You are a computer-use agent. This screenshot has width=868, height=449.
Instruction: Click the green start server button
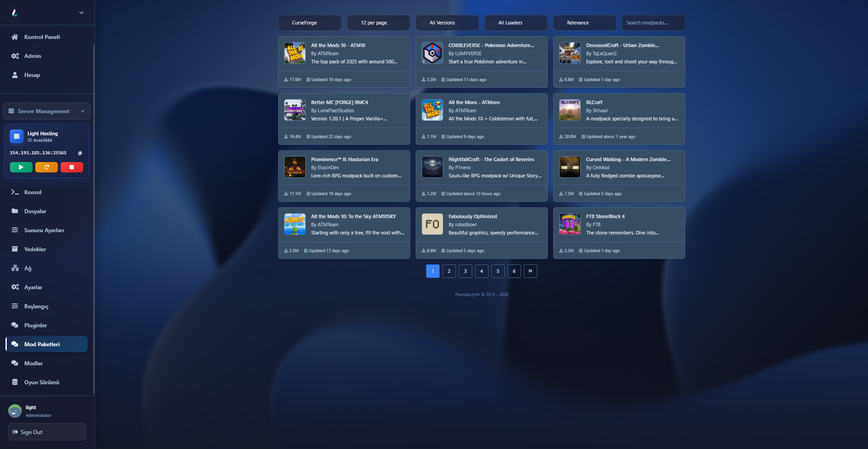[21, 167]
